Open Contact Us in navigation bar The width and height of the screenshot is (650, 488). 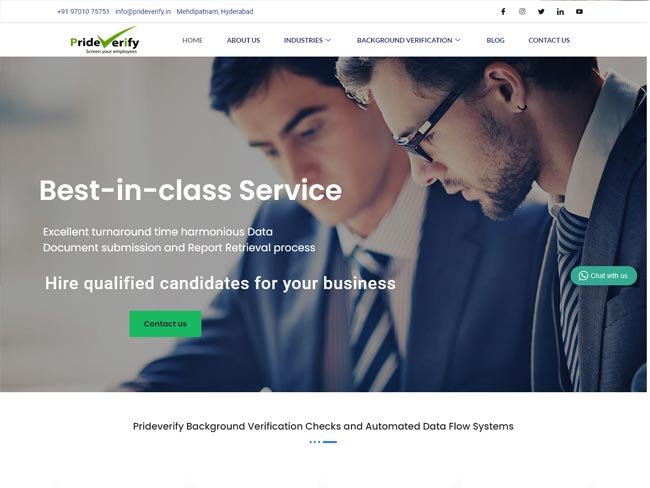(x=549, y=40)
